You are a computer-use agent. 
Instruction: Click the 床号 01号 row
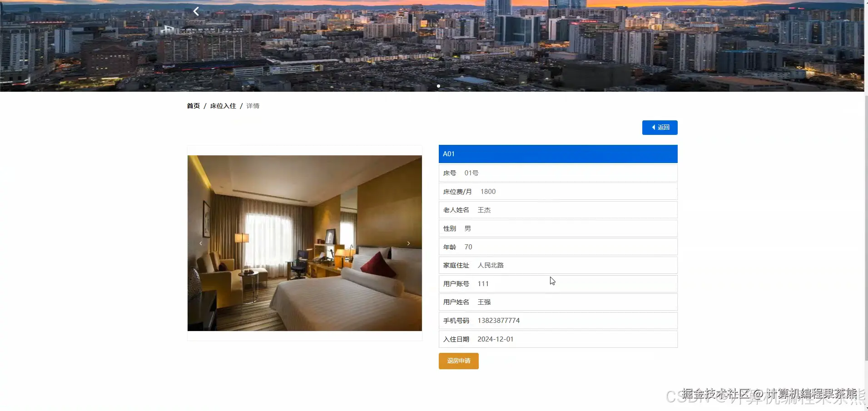tap(558, 173)
